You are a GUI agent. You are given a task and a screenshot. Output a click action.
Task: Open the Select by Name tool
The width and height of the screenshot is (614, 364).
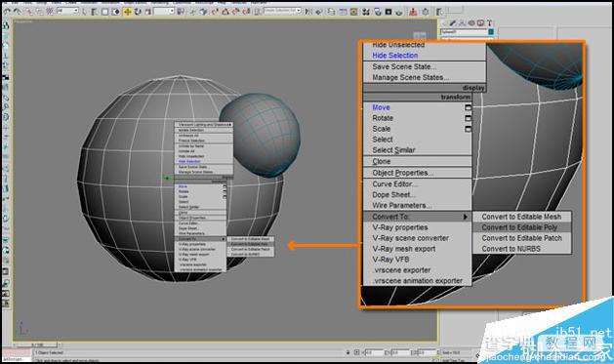[x=95, y=12]
